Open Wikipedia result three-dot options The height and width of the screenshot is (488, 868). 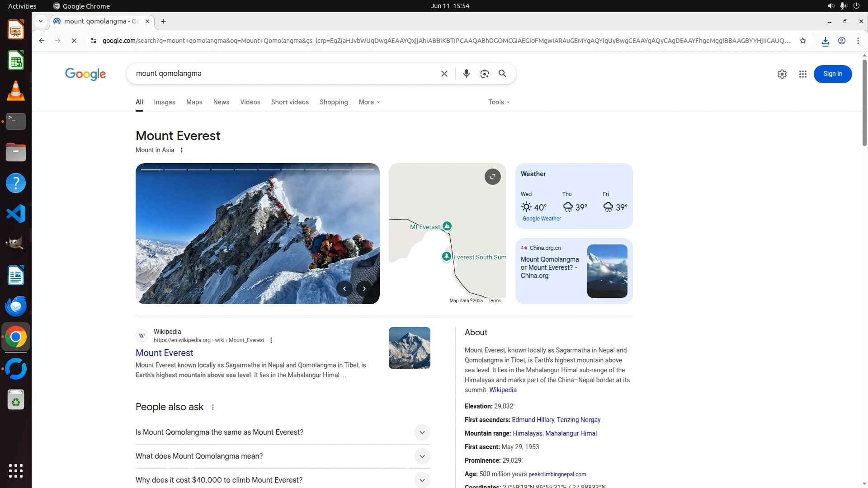(x=271, y=340)
